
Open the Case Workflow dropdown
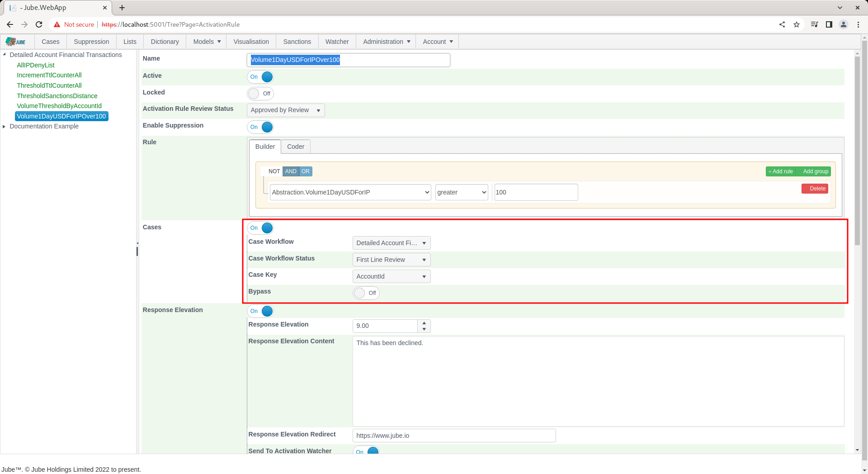392,243
